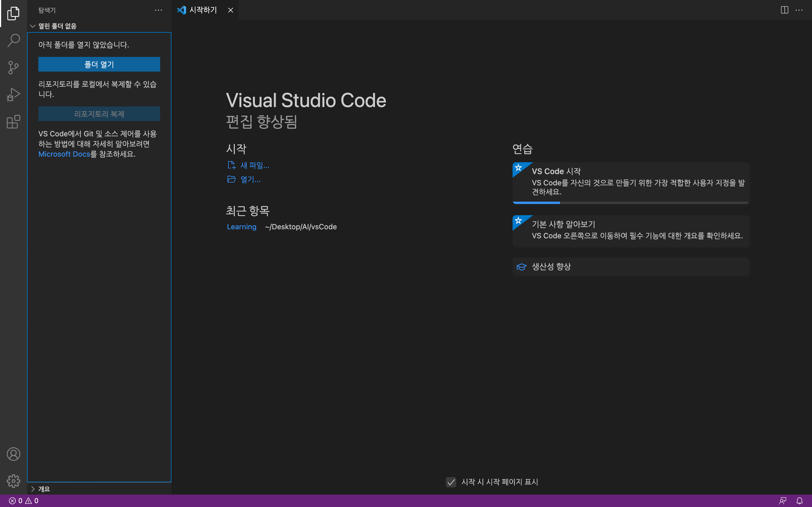
Task: Open the Microsoft Docs link
Action: point(64,154)
